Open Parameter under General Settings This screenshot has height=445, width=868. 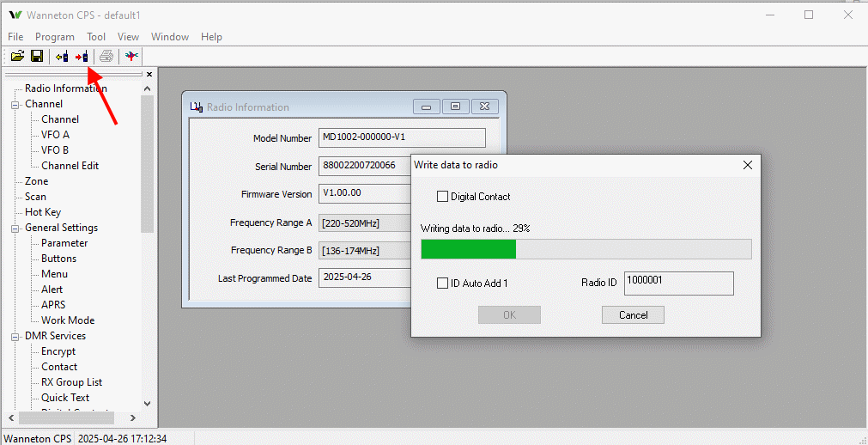tap(64, 243)
